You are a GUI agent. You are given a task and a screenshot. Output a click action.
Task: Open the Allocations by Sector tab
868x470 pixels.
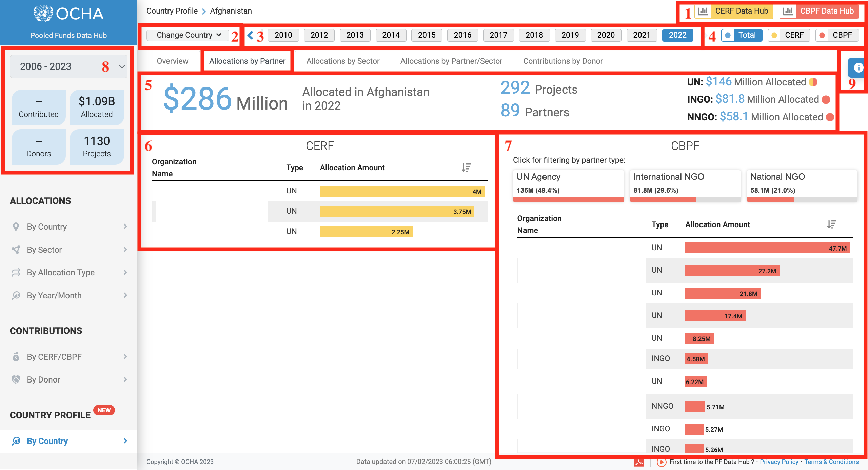[343, 61]
